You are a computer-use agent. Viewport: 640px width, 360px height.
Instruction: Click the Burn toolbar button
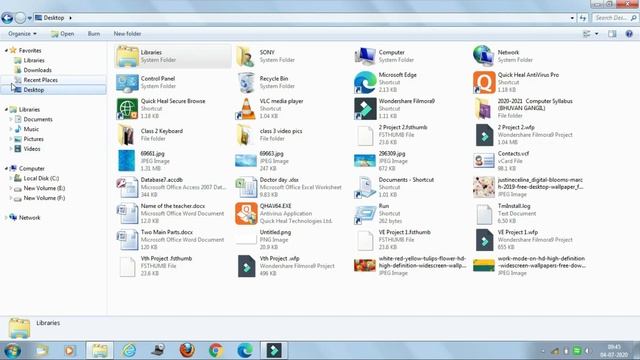coord(94,34)
